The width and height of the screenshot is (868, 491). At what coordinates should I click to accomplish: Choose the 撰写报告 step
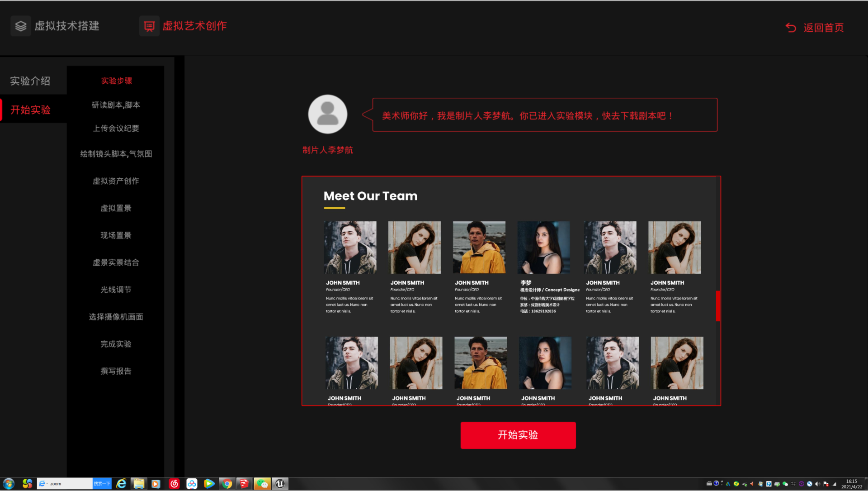click(116, 371)
